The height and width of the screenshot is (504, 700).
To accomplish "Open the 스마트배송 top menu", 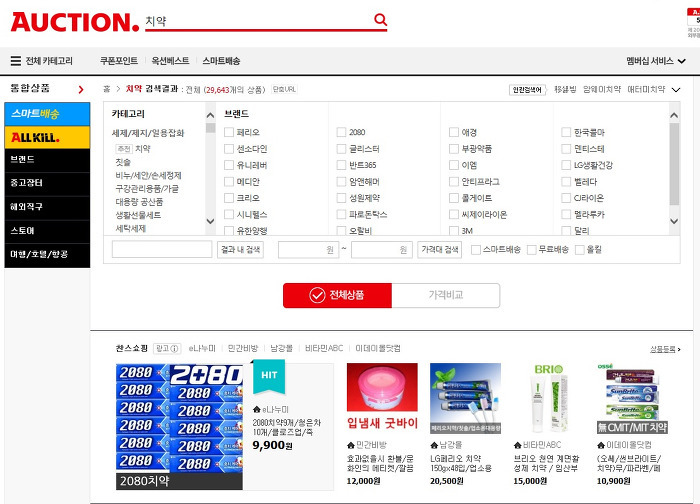I will tap(221, 61).
